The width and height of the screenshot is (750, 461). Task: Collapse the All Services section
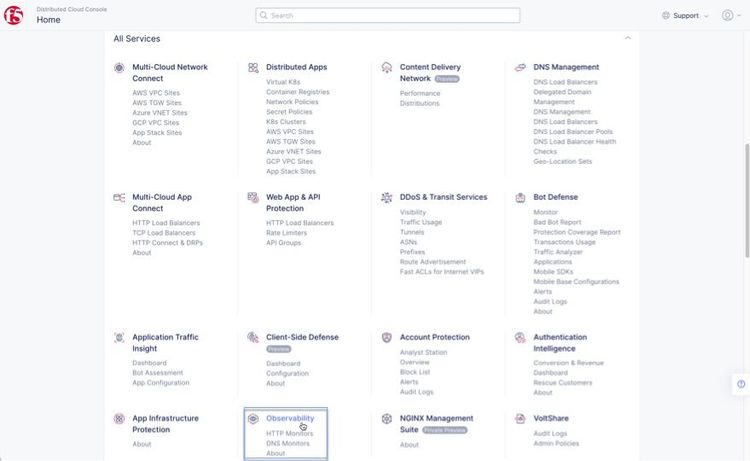pos(627,38)
